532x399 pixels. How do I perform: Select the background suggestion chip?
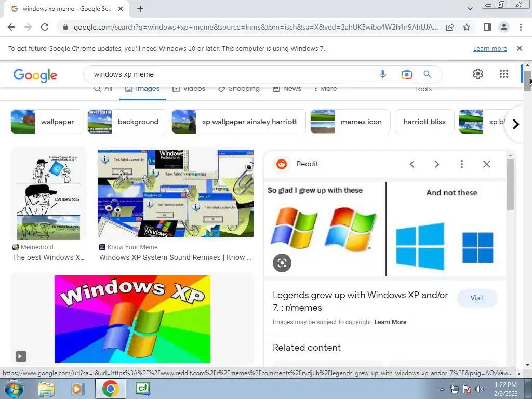127,122
